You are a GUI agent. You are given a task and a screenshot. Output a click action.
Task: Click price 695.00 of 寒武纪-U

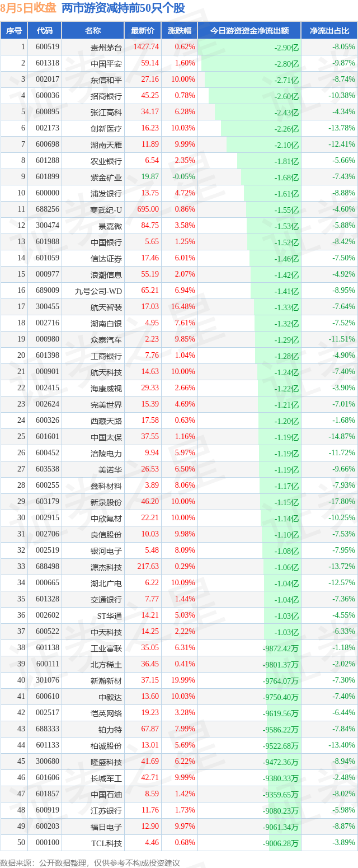[x=148, y=209]
